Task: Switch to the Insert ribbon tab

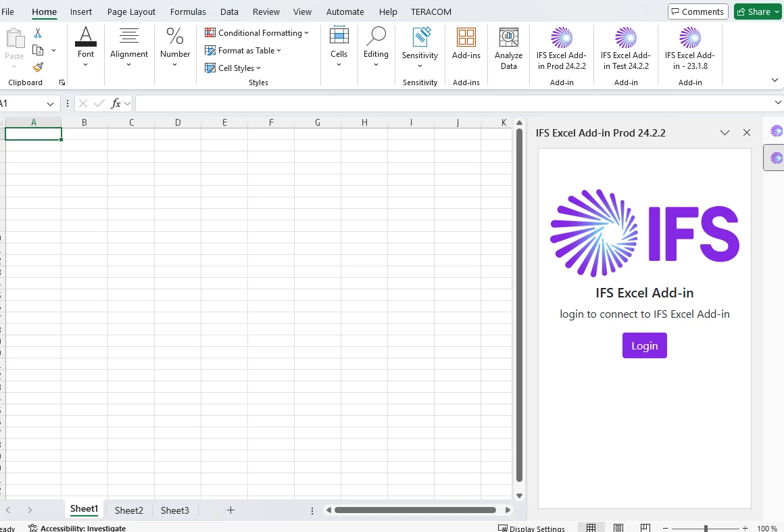Action: click(81, 11)
